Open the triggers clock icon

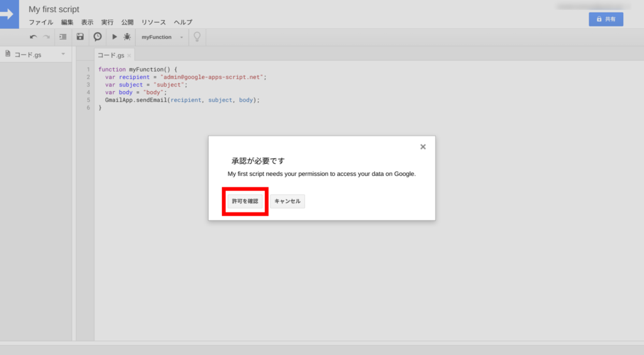pos(97,37)
